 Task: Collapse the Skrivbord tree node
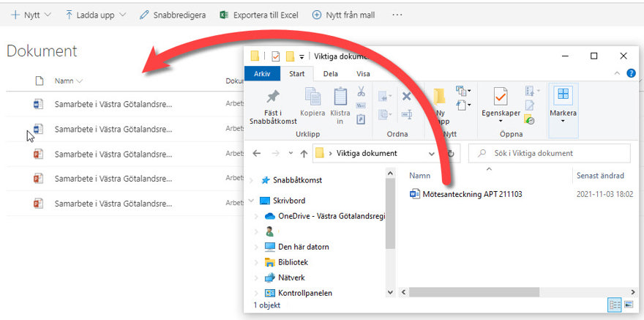(x=251, y=201)
